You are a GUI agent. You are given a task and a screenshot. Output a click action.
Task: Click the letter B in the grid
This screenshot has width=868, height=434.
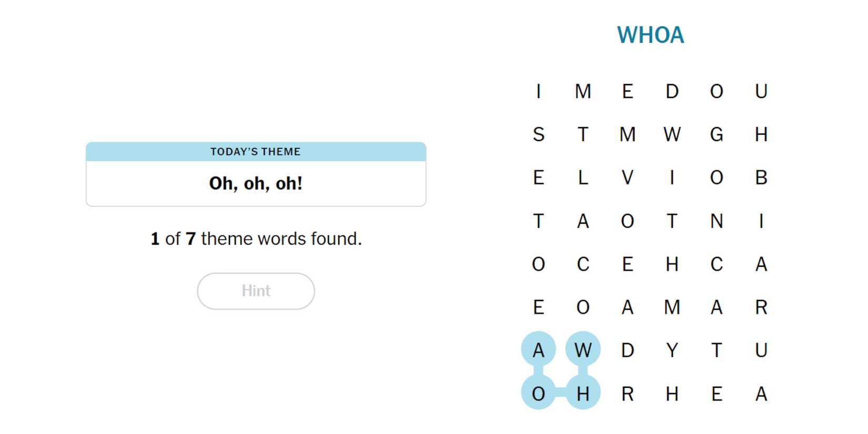coord(761,178)
